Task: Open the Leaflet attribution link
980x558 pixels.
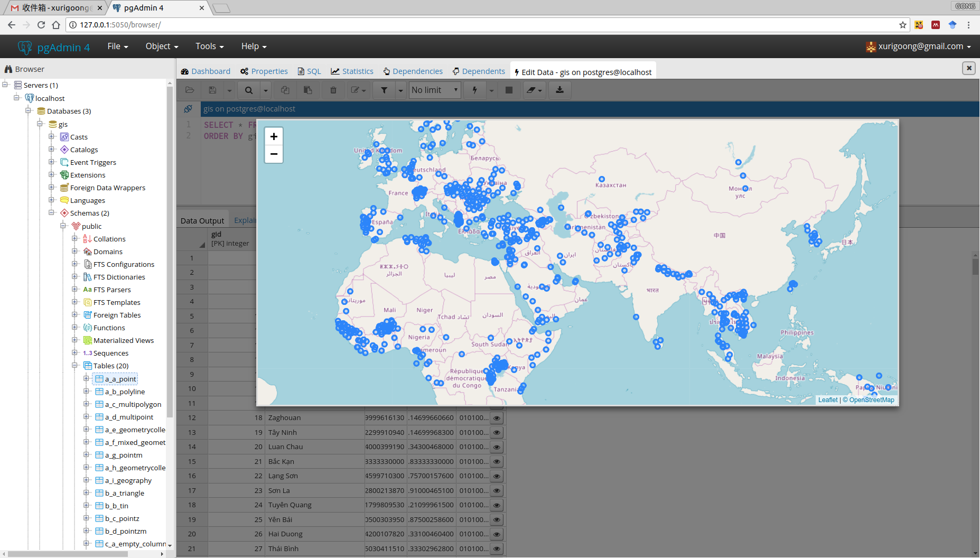Action: [827, 400]
